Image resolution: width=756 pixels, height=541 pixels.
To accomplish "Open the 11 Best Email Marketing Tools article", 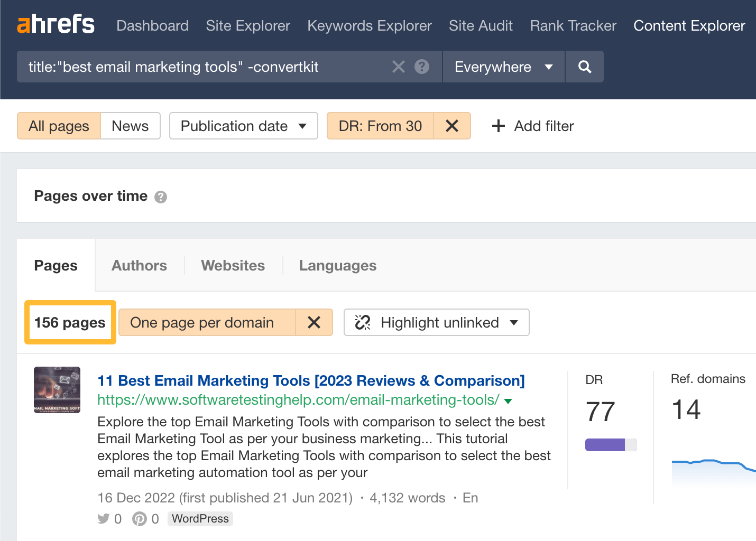I will point(311,380).
